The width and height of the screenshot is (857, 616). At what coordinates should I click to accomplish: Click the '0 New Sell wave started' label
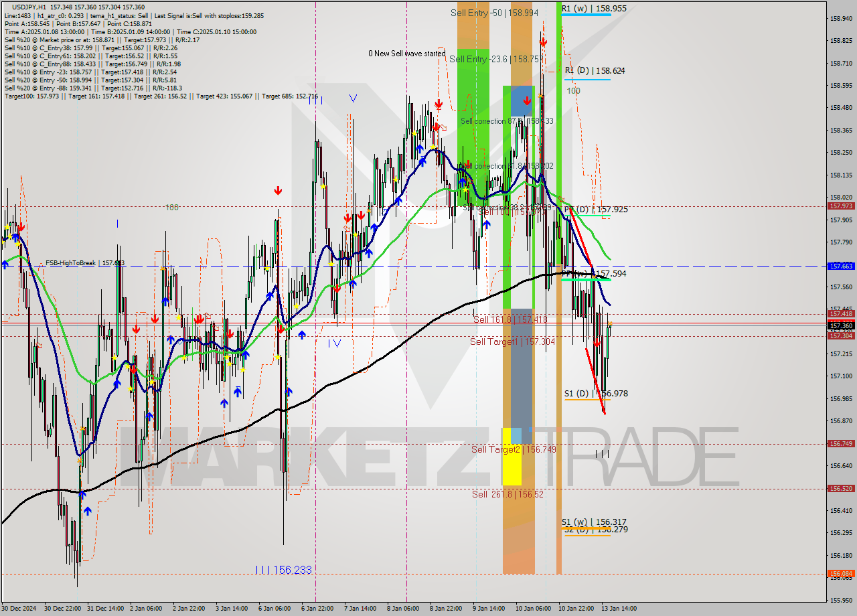[x=406, y=54]
